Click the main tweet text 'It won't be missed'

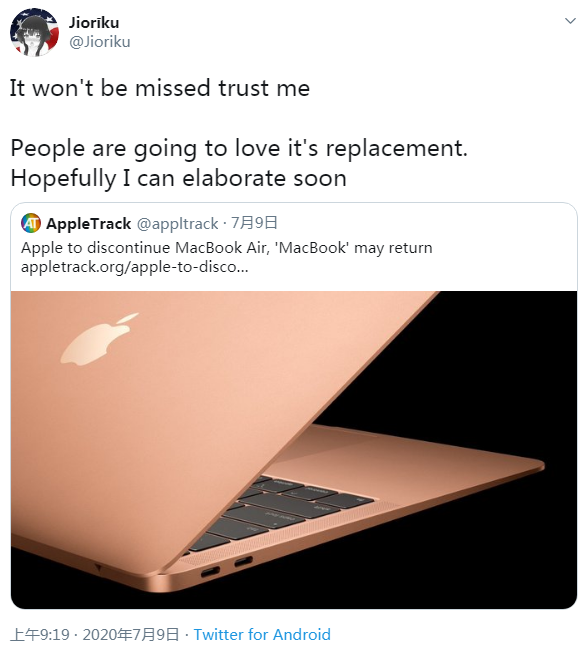click(160, 88)
